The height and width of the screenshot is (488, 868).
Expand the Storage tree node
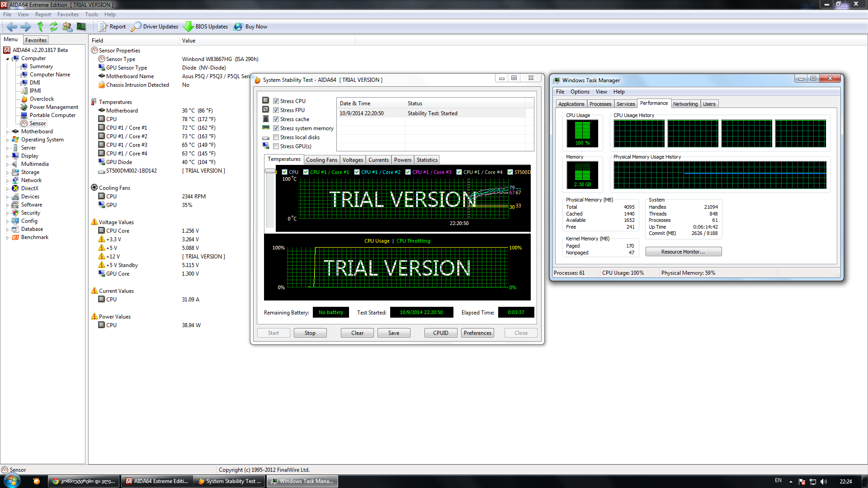pyautogui.click(x=7, y=173)
